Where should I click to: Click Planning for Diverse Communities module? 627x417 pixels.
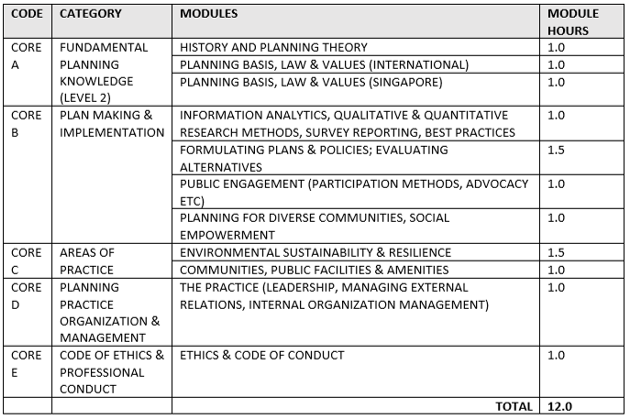pos(314,226)
